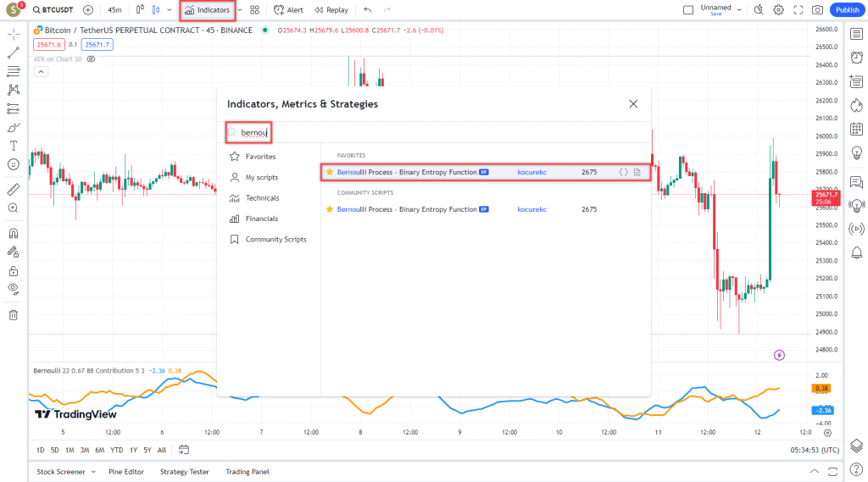Open the Indicators dialog from the toolbar
This screenshot has width=868, height=482.
pyautogui.click(x=207, y=10)
